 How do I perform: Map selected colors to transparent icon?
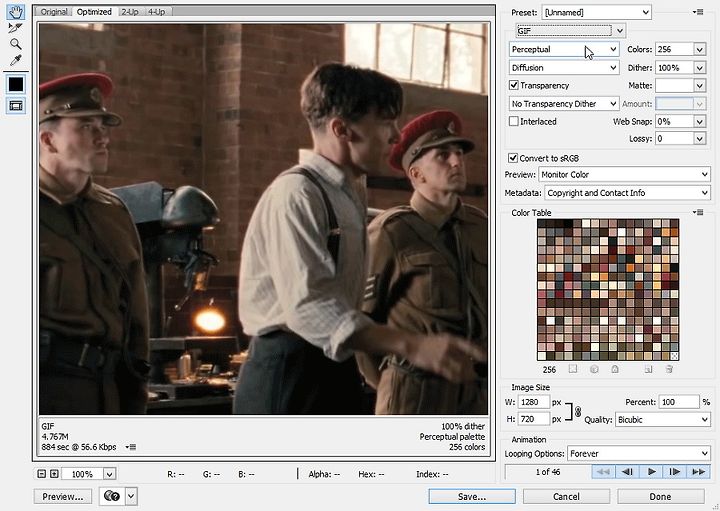tap(573, 369)
